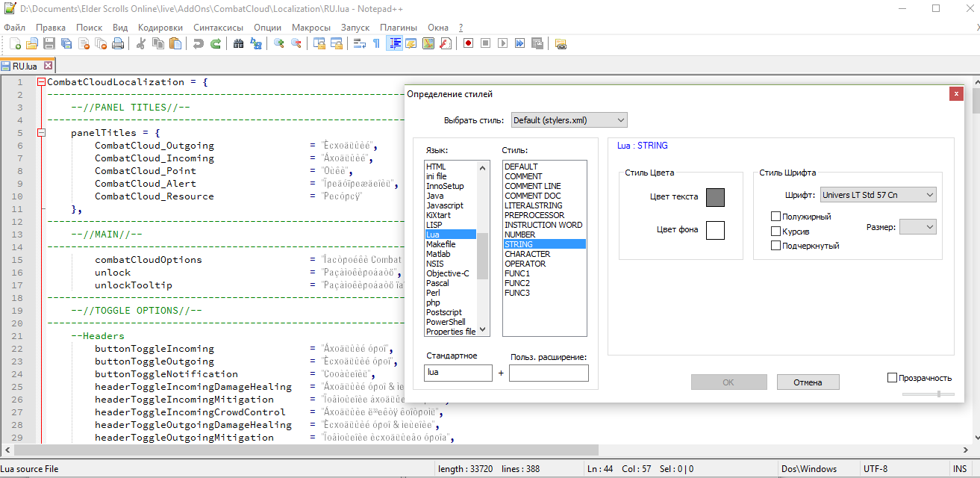Select COMMENT LINE in the style list
980x478 pixels.
(533, 186)
